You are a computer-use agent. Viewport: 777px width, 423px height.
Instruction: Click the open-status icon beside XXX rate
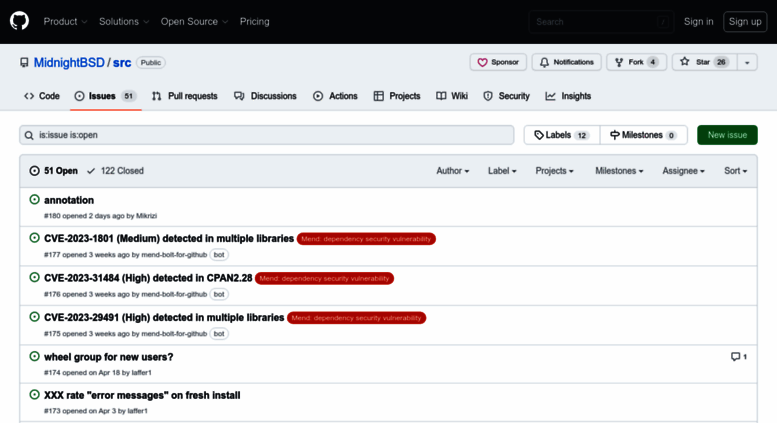[34, 395]
